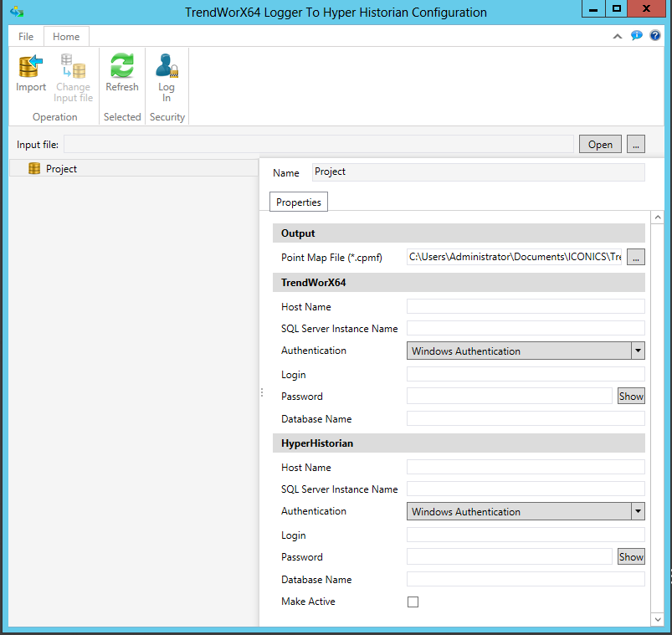This screenshot has height=635, width=672.
Task: Browse for Point Map File location
Action: [x=636, y=258]
